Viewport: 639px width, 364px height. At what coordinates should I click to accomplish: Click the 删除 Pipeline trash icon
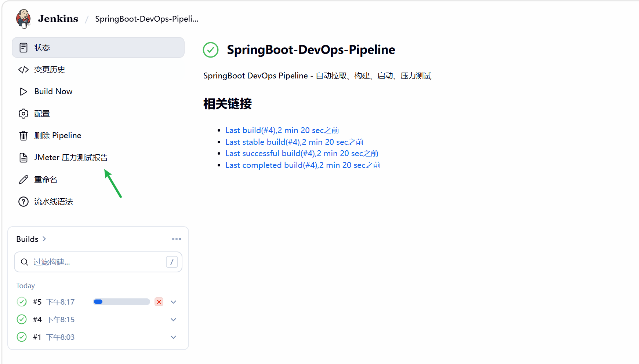tap(23, 136)
